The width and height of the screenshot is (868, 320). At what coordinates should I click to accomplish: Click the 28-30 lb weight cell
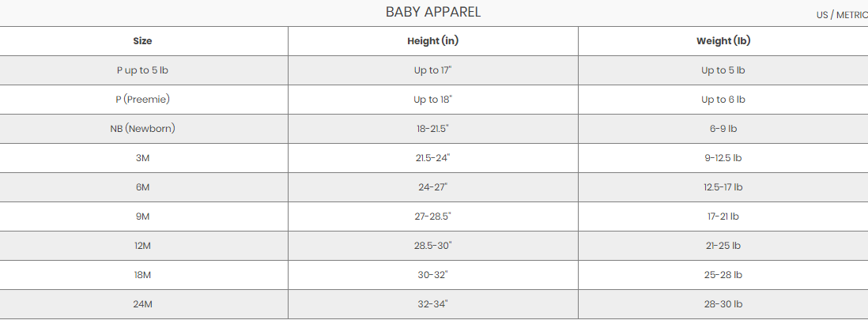coord(723,304)
